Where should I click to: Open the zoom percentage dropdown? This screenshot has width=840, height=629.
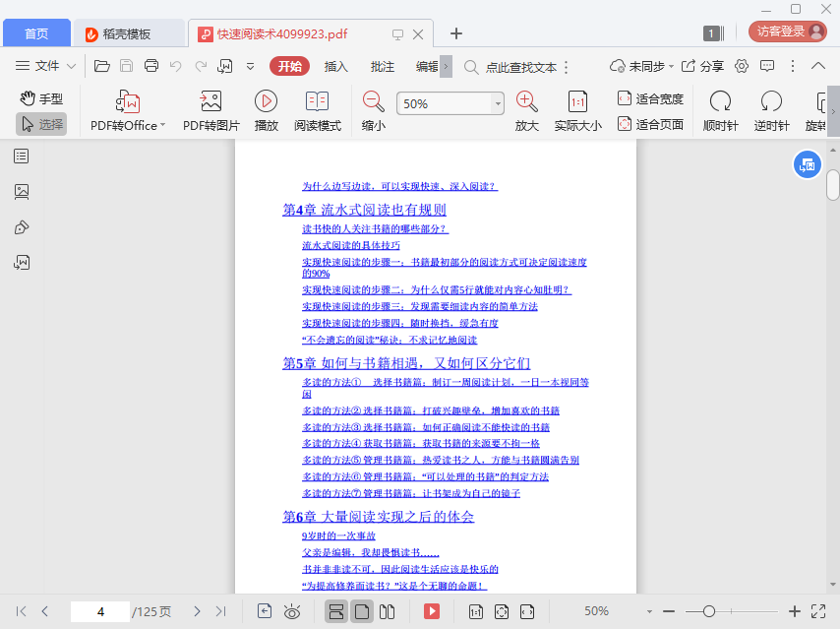498,103
